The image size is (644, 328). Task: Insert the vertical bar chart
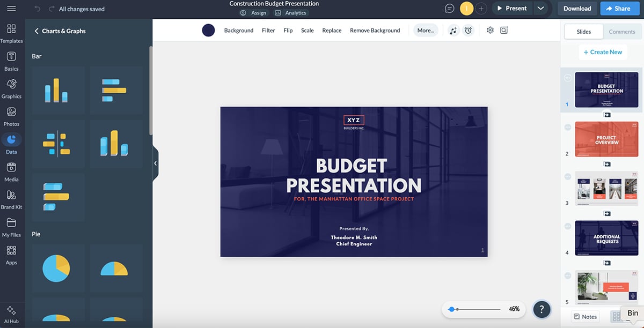pyautogui.click(x=58, y=91)
